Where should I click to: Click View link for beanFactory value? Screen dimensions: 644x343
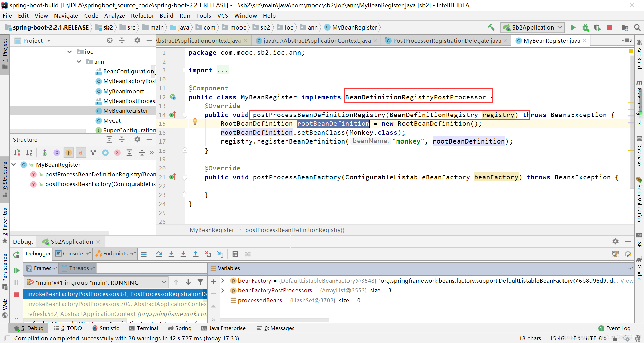coord(627,281)
